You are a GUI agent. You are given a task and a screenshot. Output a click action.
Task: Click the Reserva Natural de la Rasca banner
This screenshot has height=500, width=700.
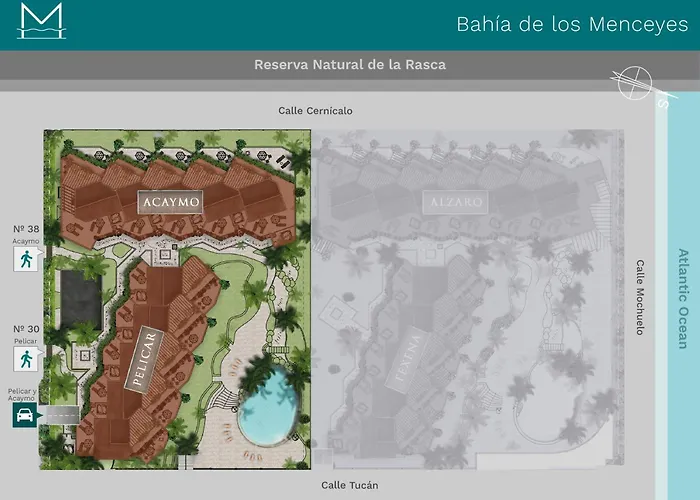coord(350,65)
